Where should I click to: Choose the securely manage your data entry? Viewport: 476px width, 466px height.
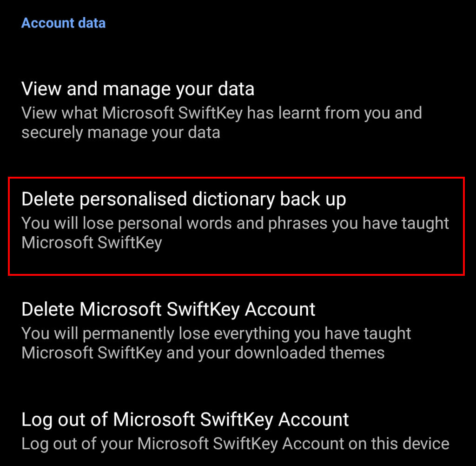121,133
